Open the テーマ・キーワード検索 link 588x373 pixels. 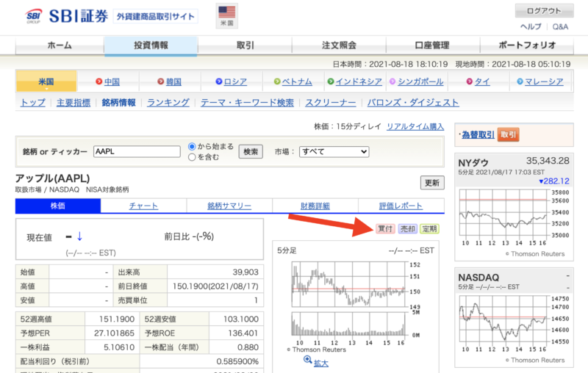(247, 103)
